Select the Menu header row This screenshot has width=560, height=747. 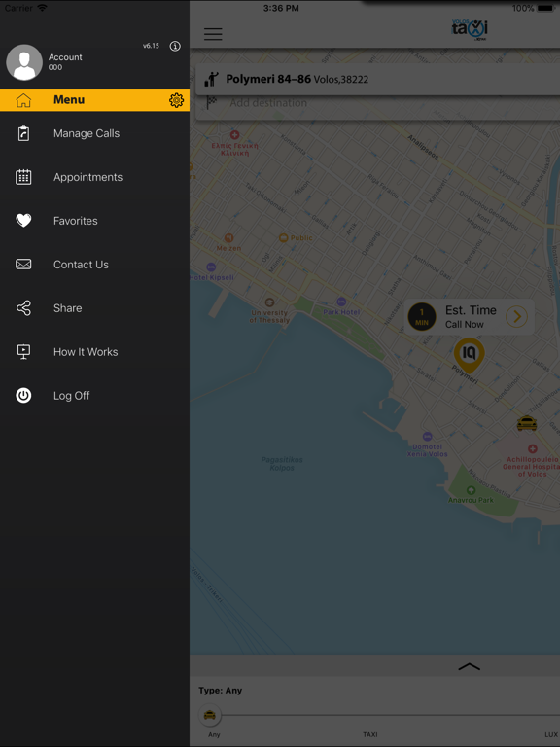[x=94, y=100]
